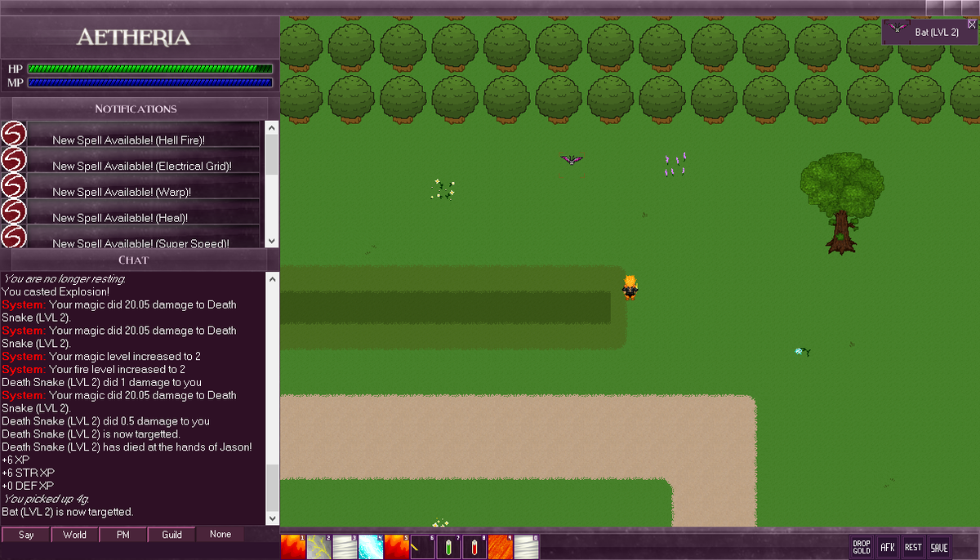
Task: Select the orange spell in hotbar slot 9
Action: pos(501,547)
